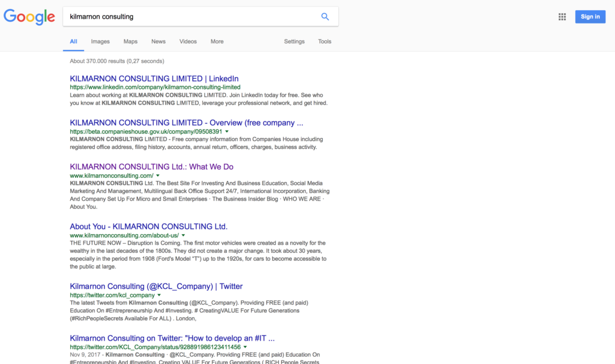Image resolution: width=615 pixels, height=364 pixels.
Task: Open About You - KILMARNON CONSULTING Ltd. result
Action: coord(149,226)
